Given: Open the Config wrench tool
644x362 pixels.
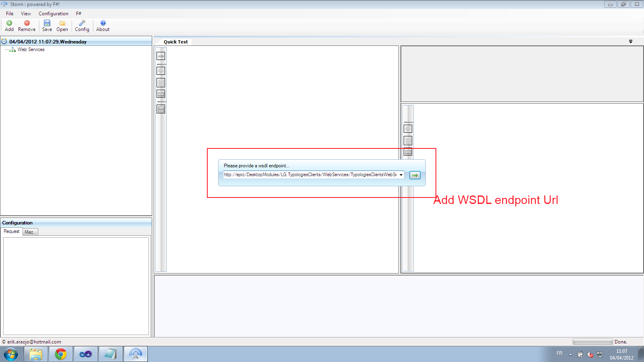Looking at the screenshot, I should coord(82,26).
